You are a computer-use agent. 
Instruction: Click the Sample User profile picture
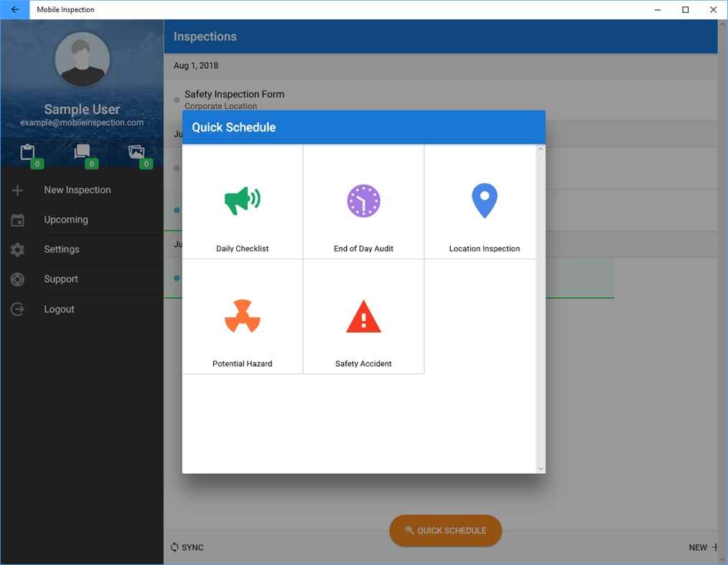click(82, 60)
